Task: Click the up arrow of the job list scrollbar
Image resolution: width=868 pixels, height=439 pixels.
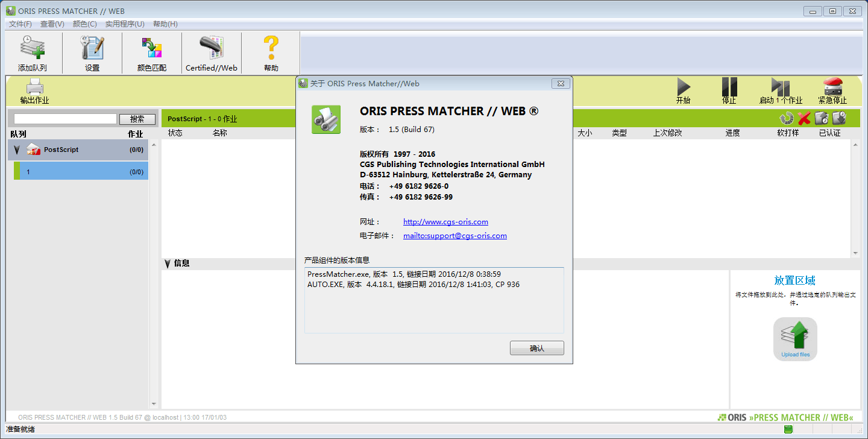Action: tap(855, 145)
